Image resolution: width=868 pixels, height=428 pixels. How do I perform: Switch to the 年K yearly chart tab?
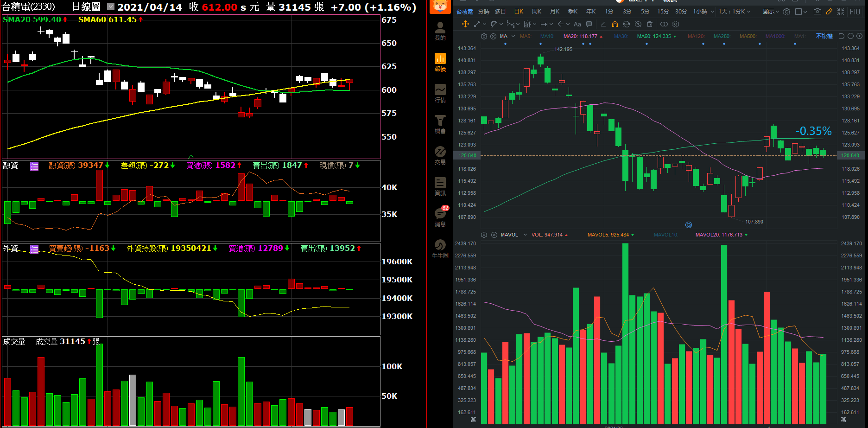591,12
